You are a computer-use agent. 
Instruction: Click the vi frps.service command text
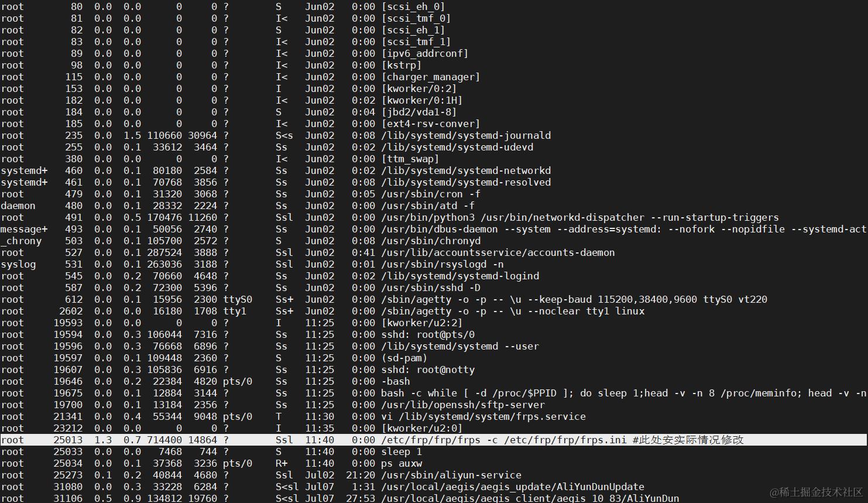tap(483, 416)
